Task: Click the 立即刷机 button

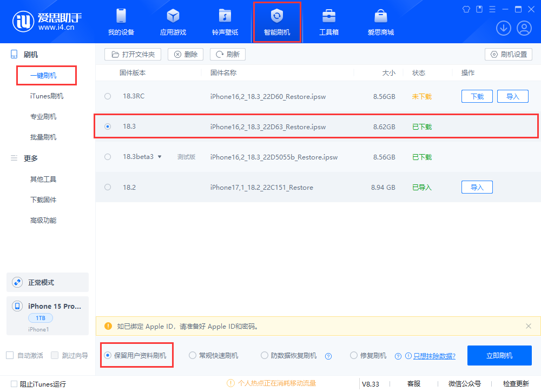Action: point(499,355)
